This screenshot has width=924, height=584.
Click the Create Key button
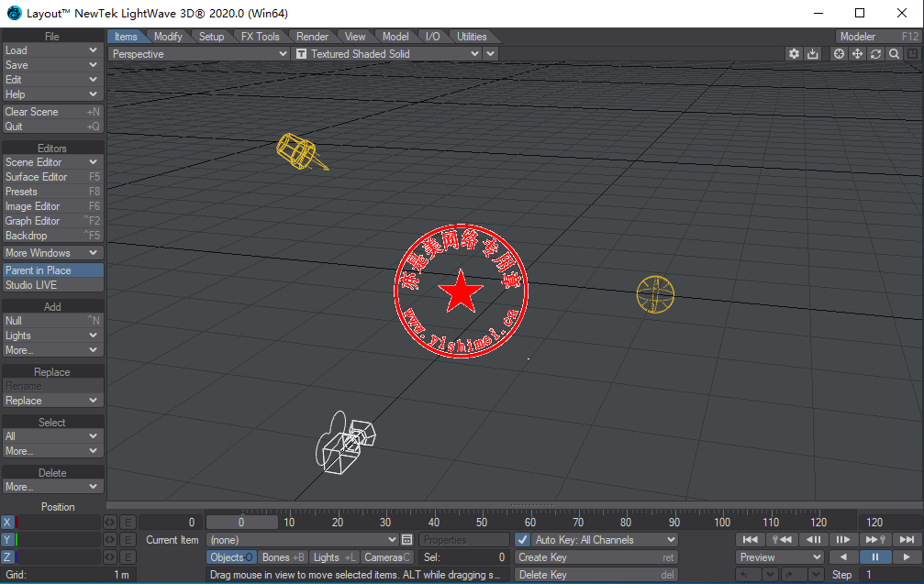coord(596,556)
